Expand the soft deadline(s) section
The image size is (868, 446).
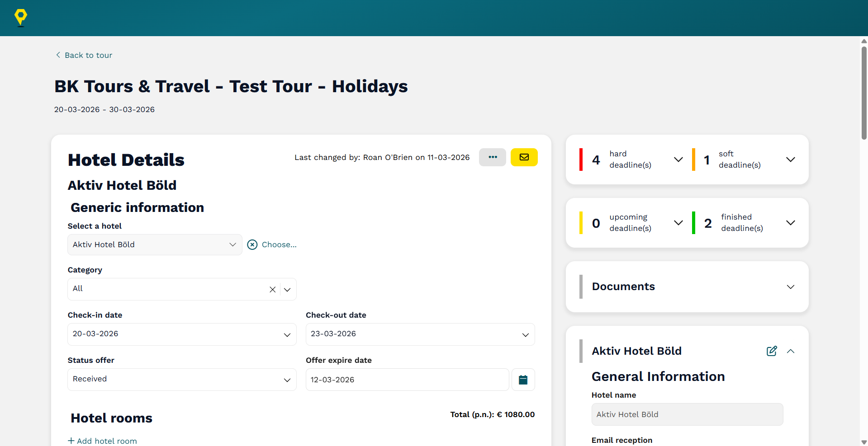[x=791, y=160]
